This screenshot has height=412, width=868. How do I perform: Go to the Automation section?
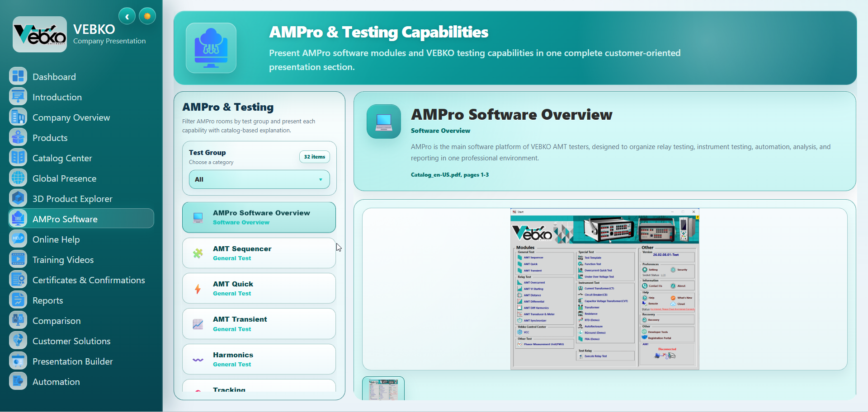(x=81, y=381)
